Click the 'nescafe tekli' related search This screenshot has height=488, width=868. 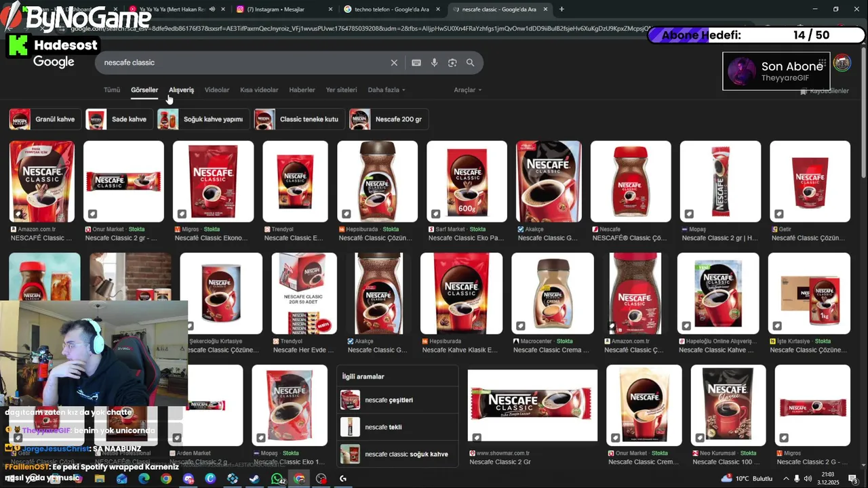(x=397, y=427)
